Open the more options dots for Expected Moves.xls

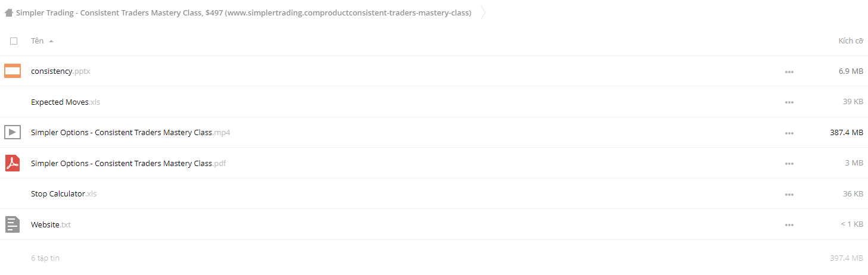(x=789, y=102)
